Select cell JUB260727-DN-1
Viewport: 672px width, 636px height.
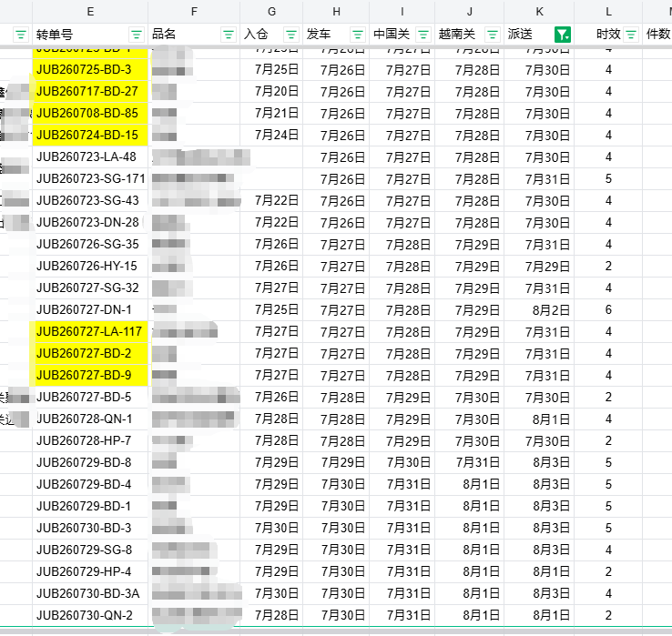point(90,309)
